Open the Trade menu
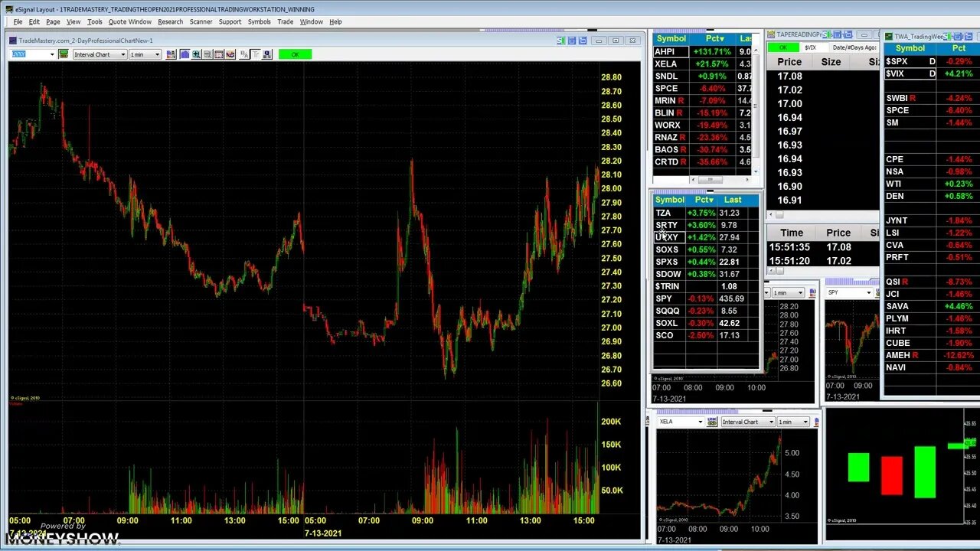 click(x=285, y=21)
